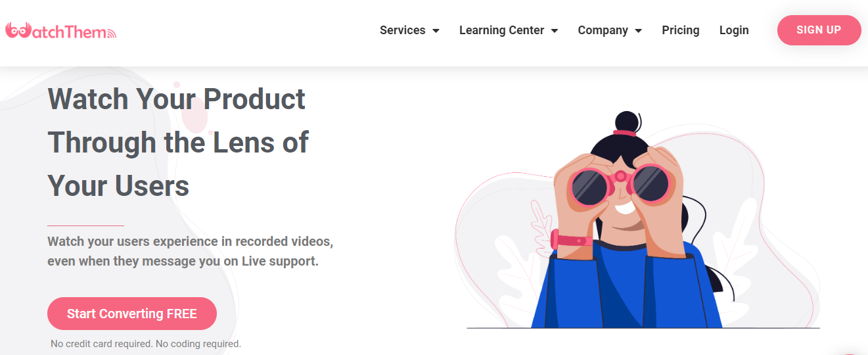The width and height of the screenshot is (868, 355).
Task: Open the Learning Center menu
Action: point(501,30)
